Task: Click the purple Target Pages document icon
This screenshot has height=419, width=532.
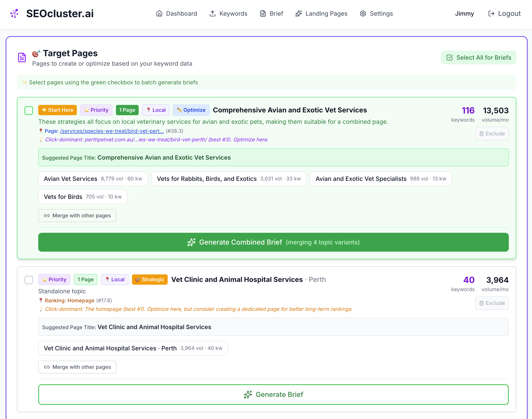Action: pos(22,57)
